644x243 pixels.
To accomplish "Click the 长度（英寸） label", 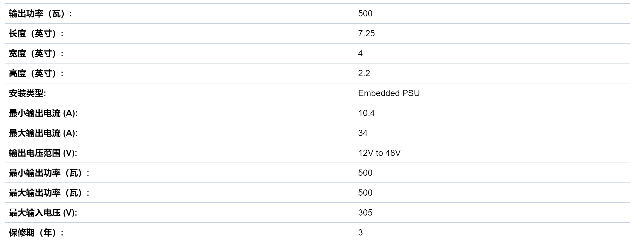I will click(36, 33).
